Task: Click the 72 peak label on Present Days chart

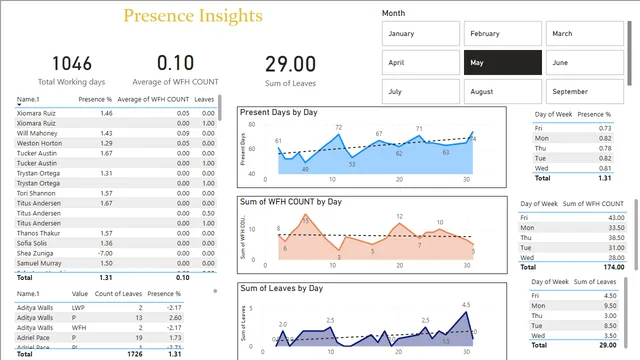Action: [338, 127]
